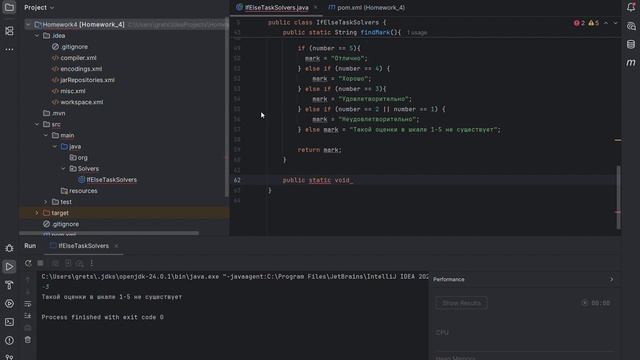Close the IfElseTaskSolvers.java editor tab
This screenshot has height=360, width=640.
316,7
